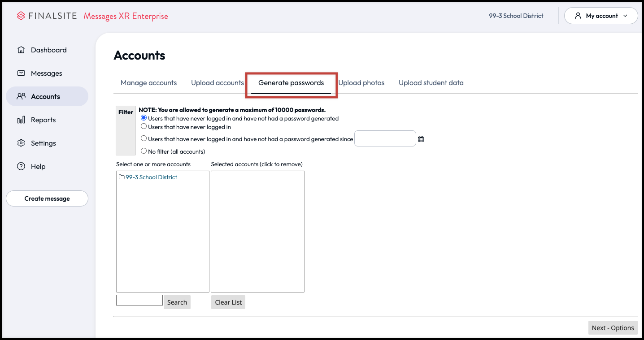Click the Create message button
Viewport: 644px width, 340px height.
47,198
